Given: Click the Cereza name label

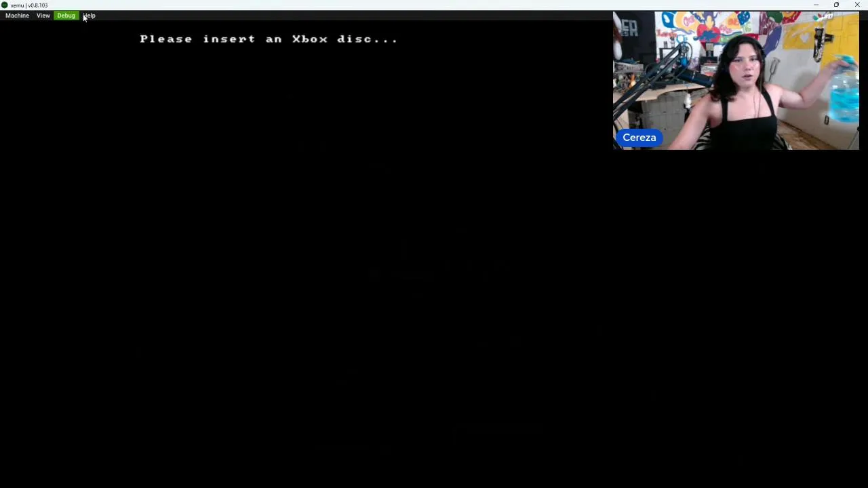Looking at the screenshot, I should (x=639, y=138).
